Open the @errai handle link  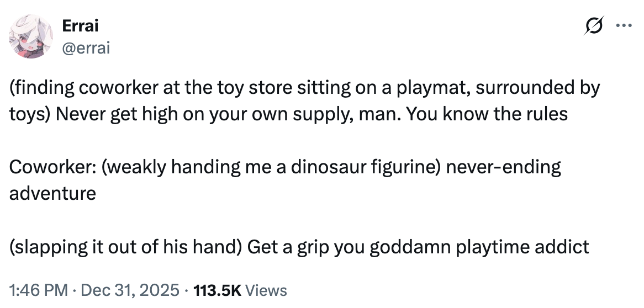86,49
